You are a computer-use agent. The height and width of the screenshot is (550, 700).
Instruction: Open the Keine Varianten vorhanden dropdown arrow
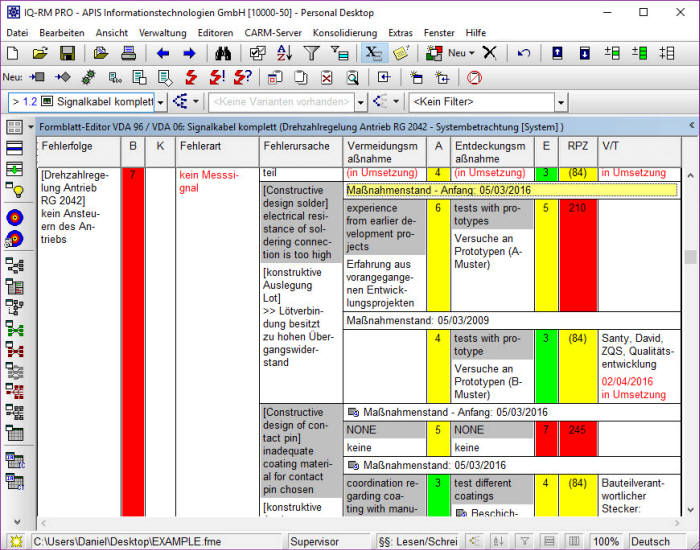pyautogui.click(x=360, y=102)
